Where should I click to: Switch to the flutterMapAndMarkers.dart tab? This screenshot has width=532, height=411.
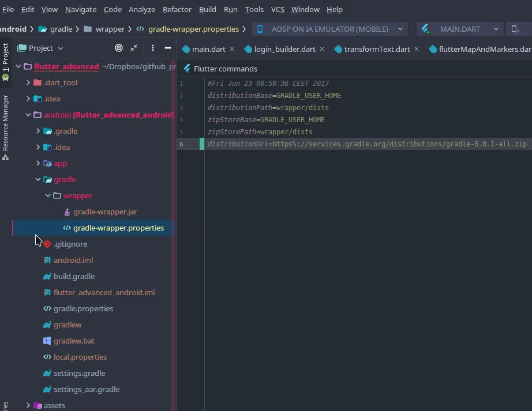coord(485,50)
